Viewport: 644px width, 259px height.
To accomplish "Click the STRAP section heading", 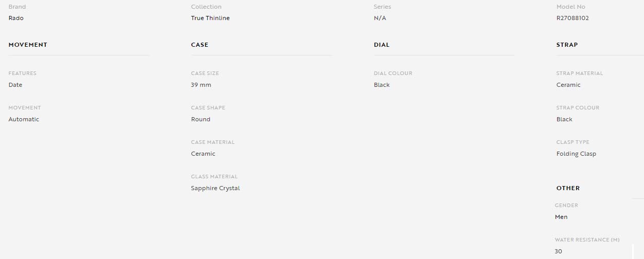I will tap(567, 45).
